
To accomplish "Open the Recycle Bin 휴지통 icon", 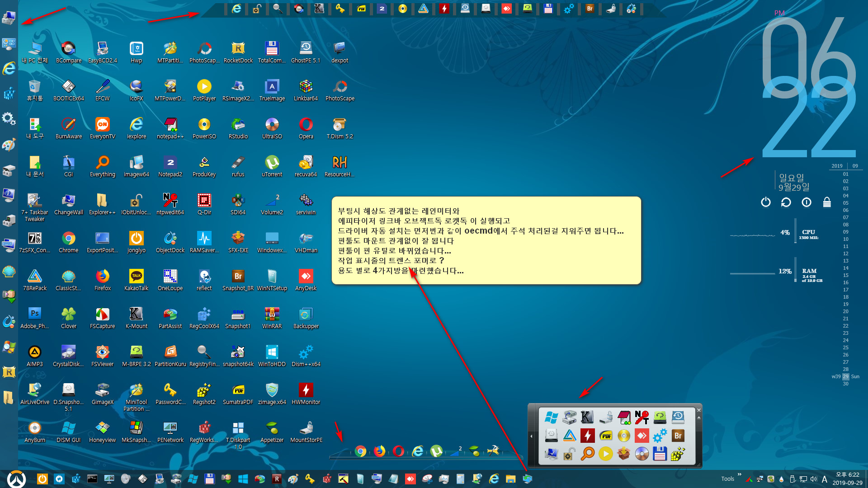I will (x=35, y=90).
